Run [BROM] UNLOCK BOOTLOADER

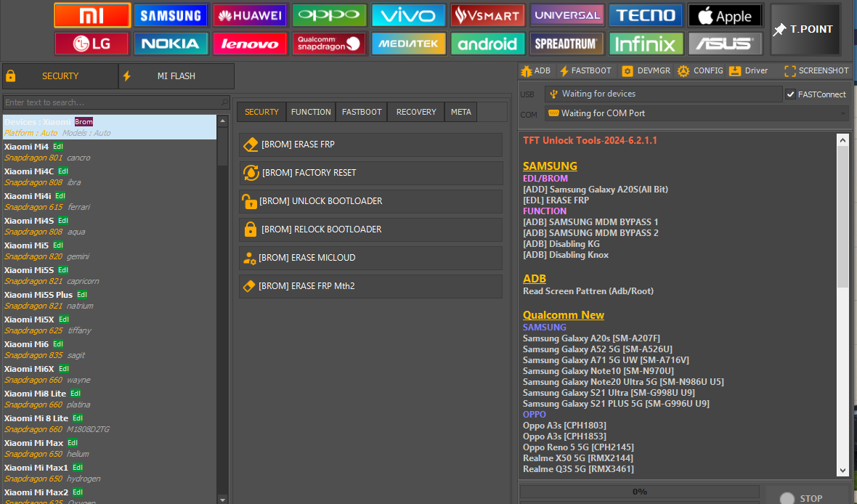[370, 201]
